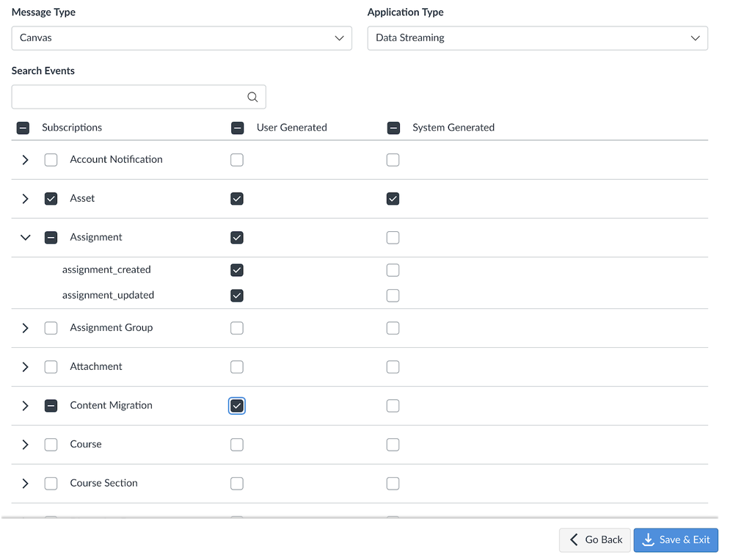
Task: Uncheck the Asset subscription checkbox
Action: pyautogui.click(x=51, y=198)
